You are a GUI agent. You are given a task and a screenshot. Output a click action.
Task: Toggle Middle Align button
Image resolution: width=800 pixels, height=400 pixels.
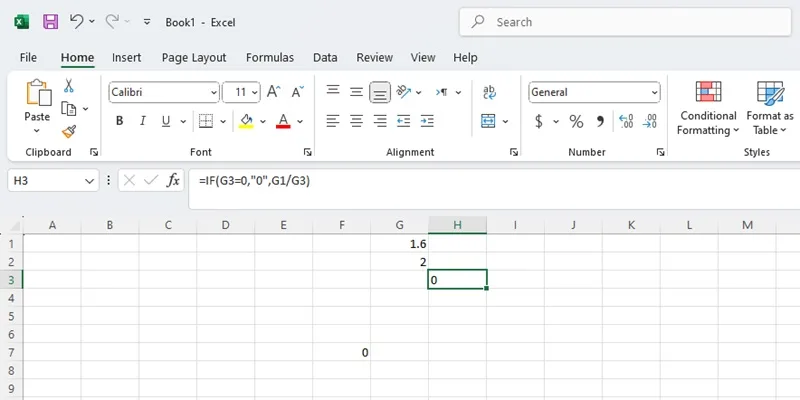(x=356, y=92)
